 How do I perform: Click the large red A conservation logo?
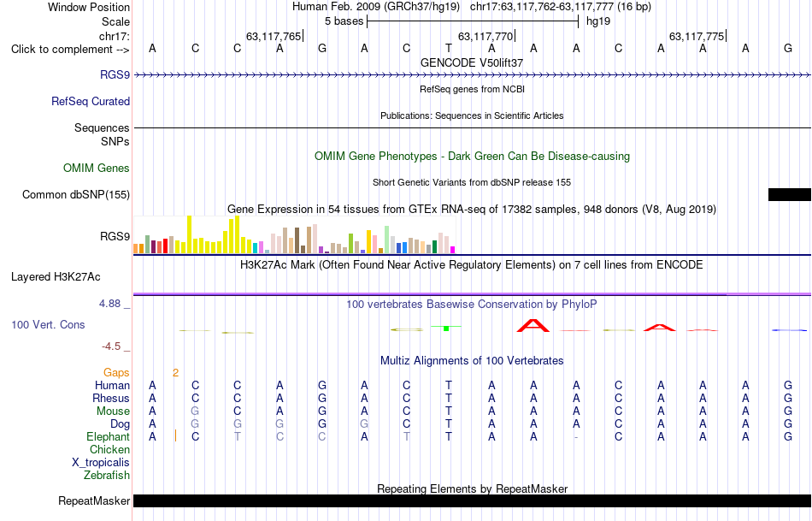coord(533,326)
